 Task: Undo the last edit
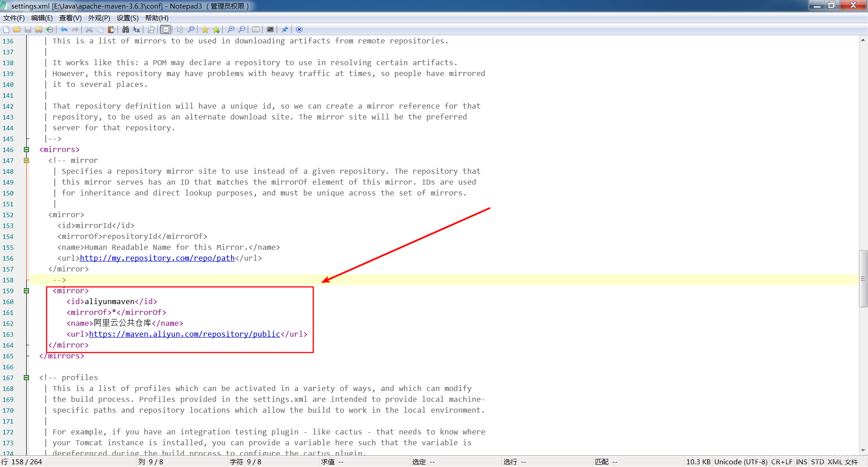pos(64,29)
